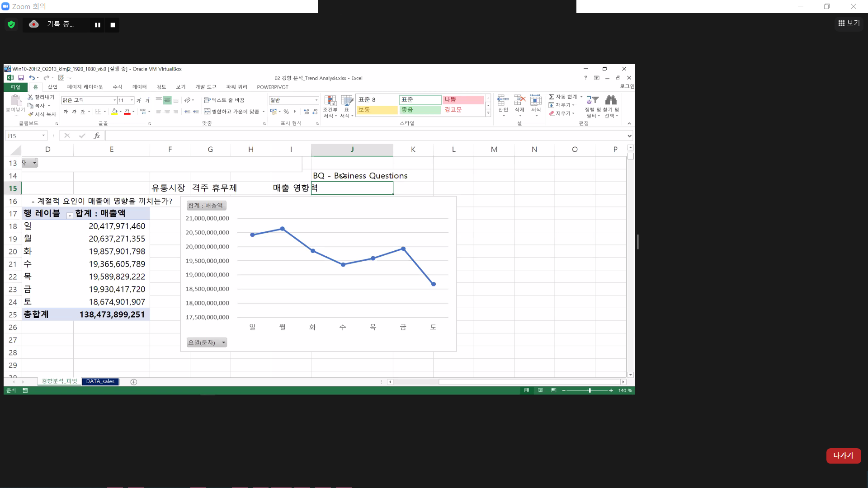
Task: Click the percent style icon
Action: click(286, 112)
